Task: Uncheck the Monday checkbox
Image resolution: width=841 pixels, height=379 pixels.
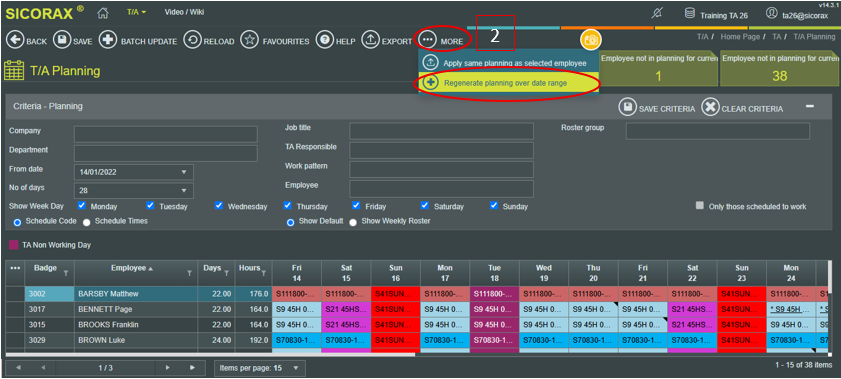Action: pyautogui.click(x=82, y=205)
